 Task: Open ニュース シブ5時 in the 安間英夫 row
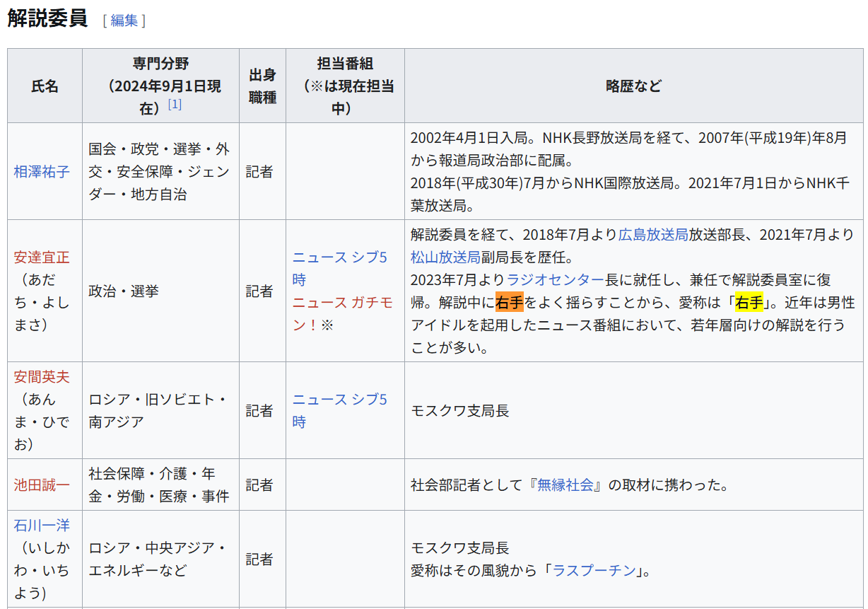click(x=340, y=411)
